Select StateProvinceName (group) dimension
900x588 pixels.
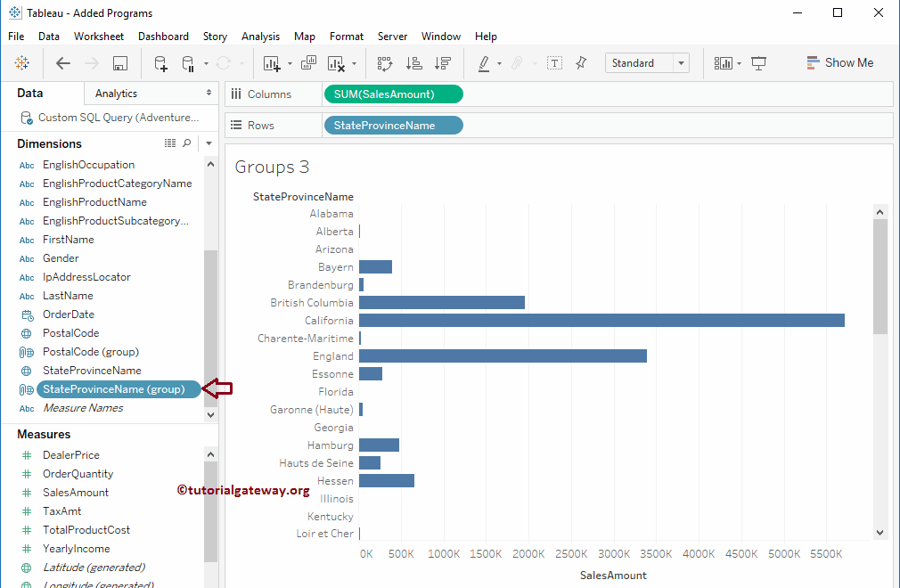[113, 389]
